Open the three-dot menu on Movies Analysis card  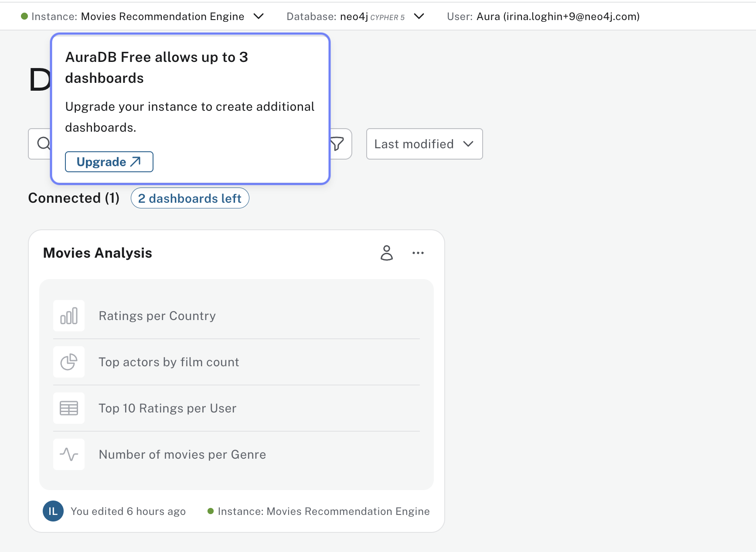tap(418, 253)
